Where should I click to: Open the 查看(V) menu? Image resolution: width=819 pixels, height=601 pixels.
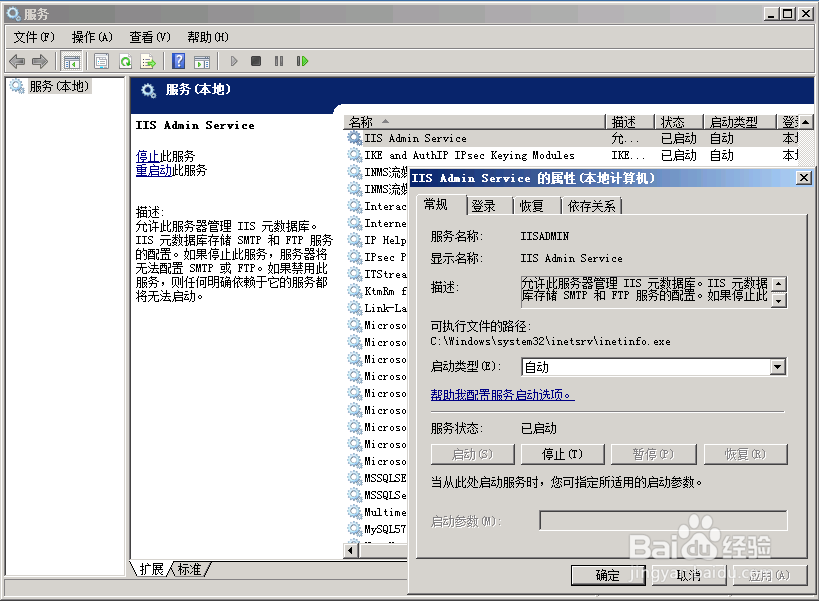pyautogui.click(x=150, y=37)
